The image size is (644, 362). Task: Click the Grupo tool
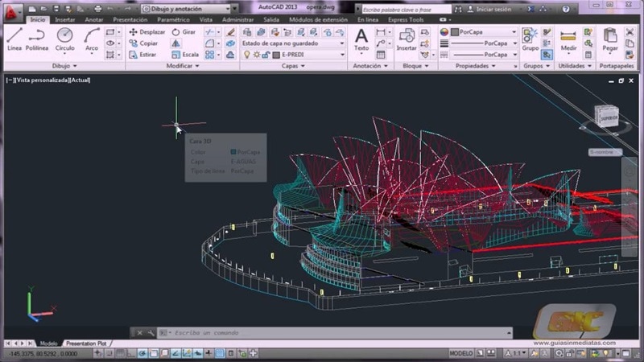pos(530,39)
